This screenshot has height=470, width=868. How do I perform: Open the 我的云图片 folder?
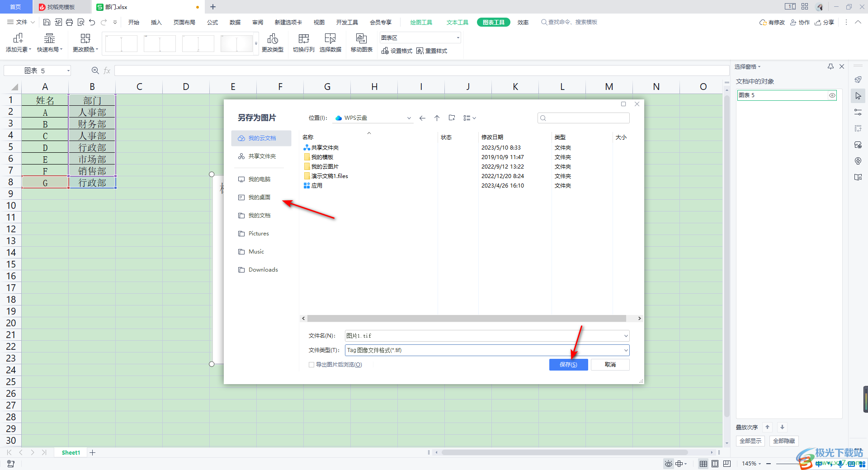[325, 167]
